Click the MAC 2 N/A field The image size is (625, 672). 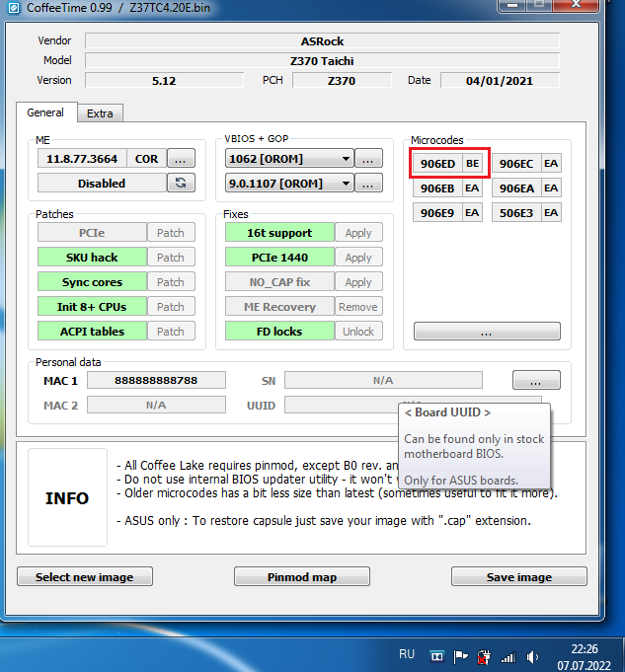point(157,405)
